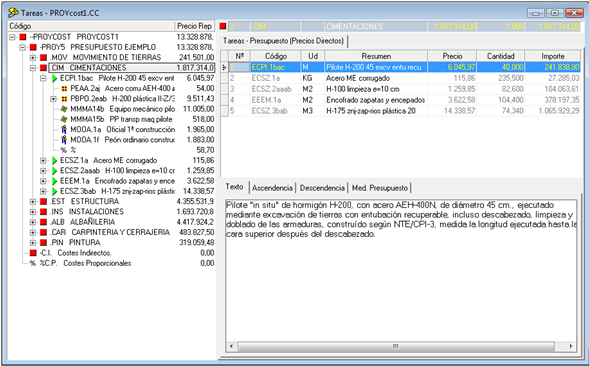Click green arrow icon of ECSZ.3bab
Viewport: 589px width, 366px height.
54,191
